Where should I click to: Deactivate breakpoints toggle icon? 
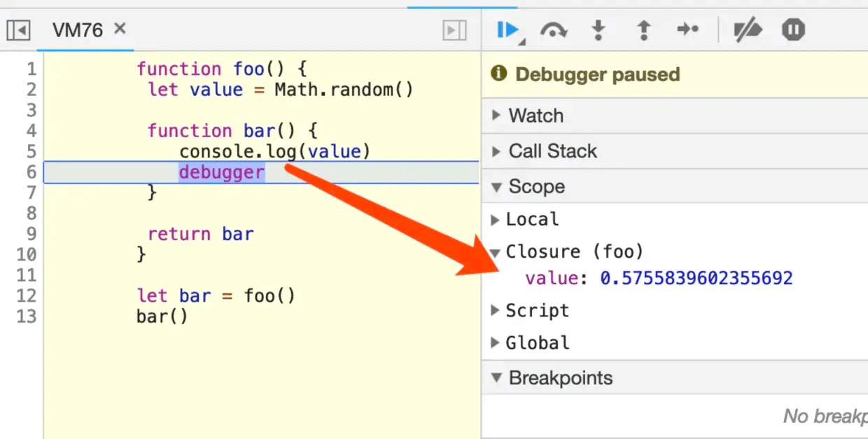[747, 30]
